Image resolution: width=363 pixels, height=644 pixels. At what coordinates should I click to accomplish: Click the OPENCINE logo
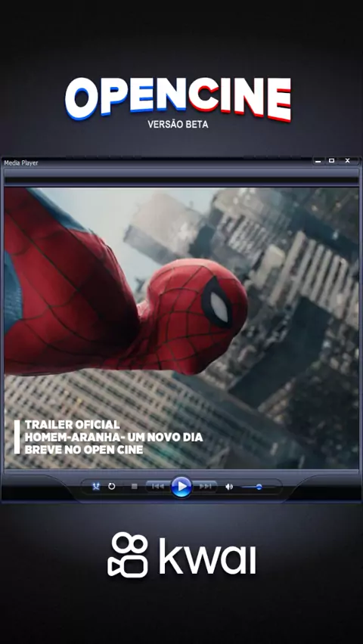178,99
